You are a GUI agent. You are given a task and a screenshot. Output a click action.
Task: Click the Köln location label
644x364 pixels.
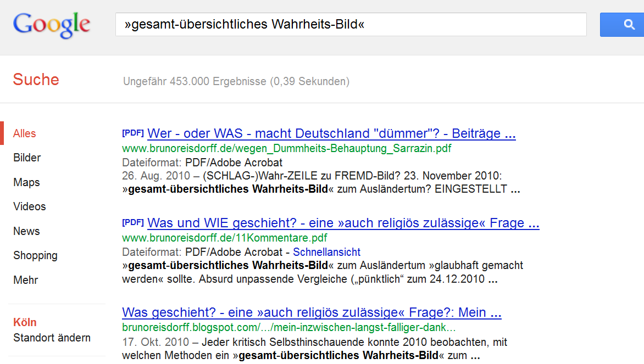tap(25, 322)
